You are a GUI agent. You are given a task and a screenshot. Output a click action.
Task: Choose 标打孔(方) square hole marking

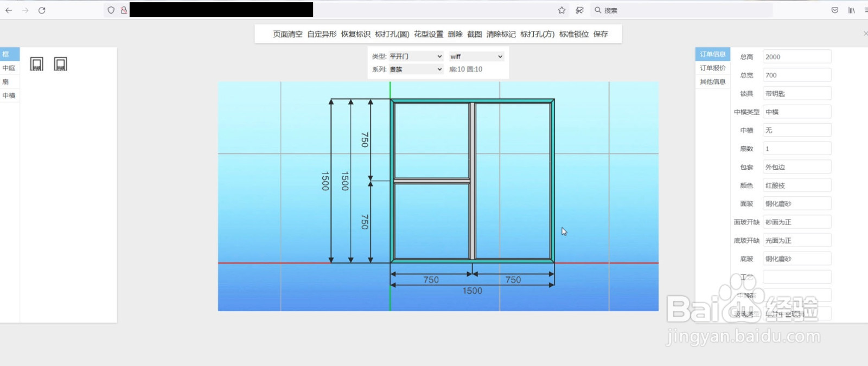(x=538, y=34)
